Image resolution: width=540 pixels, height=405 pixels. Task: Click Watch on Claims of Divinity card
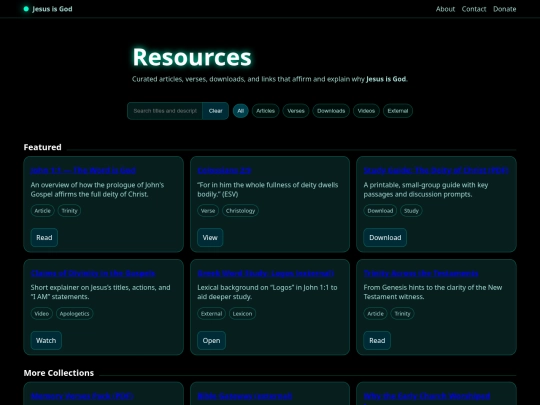pos(46,341)
